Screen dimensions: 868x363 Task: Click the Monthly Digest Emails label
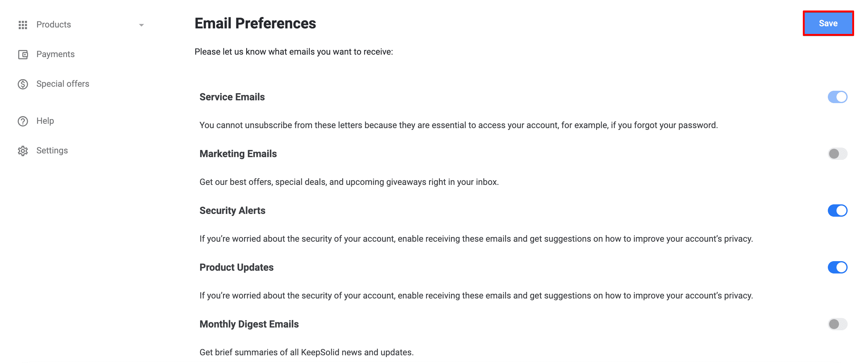(x=249, y=324)
